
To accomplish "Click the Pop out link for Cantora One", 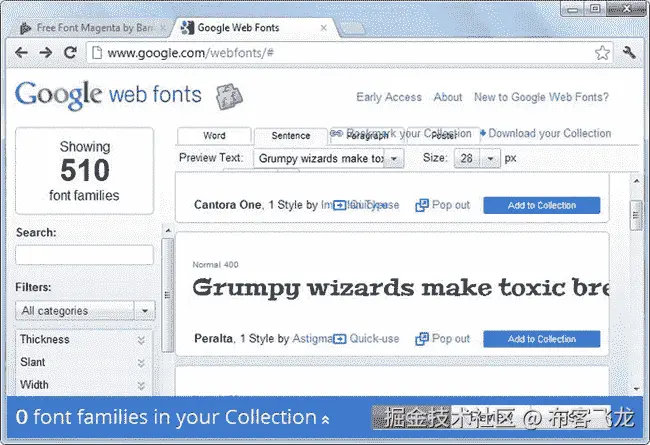I will pyautogui.click(x=451, y=205).
